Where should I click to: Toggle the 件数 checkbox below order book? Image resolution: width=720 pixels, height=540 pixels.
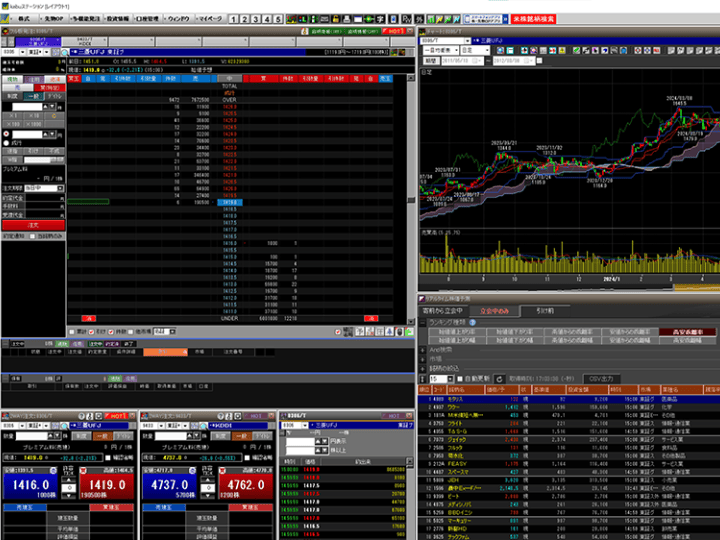(x=111, y=332)
